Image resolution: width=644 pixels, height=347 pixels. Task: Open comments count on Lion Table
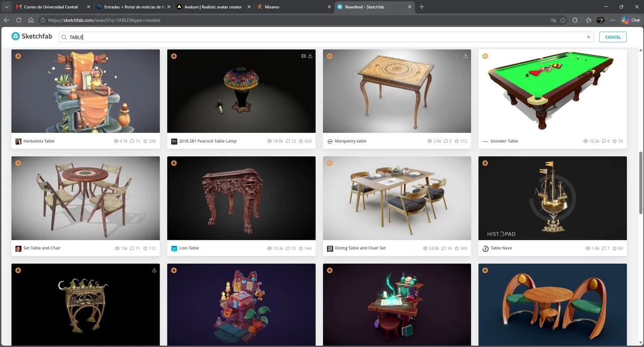(x=291, y=248)
